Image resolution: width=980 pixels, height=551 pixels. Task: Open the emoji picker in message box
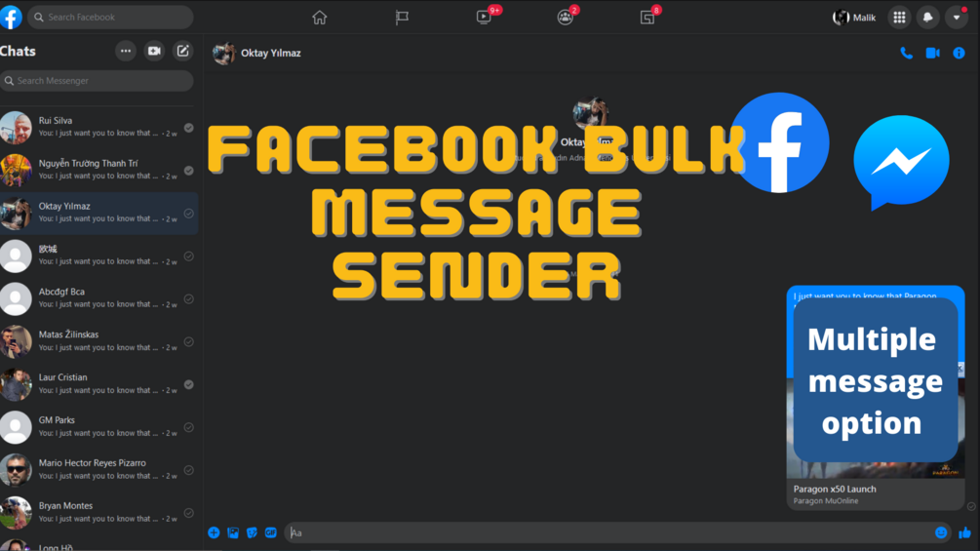coord(941,532)
